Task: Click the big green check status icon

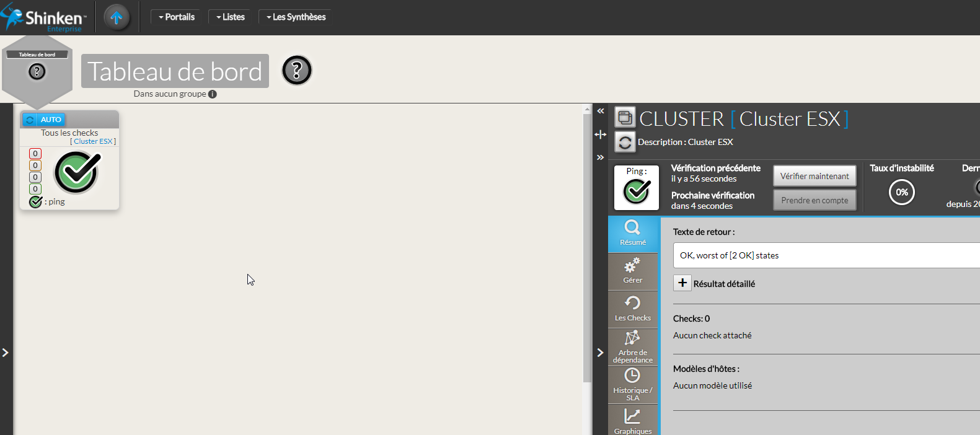Action: pyautogui.click(x=77, y=172)
